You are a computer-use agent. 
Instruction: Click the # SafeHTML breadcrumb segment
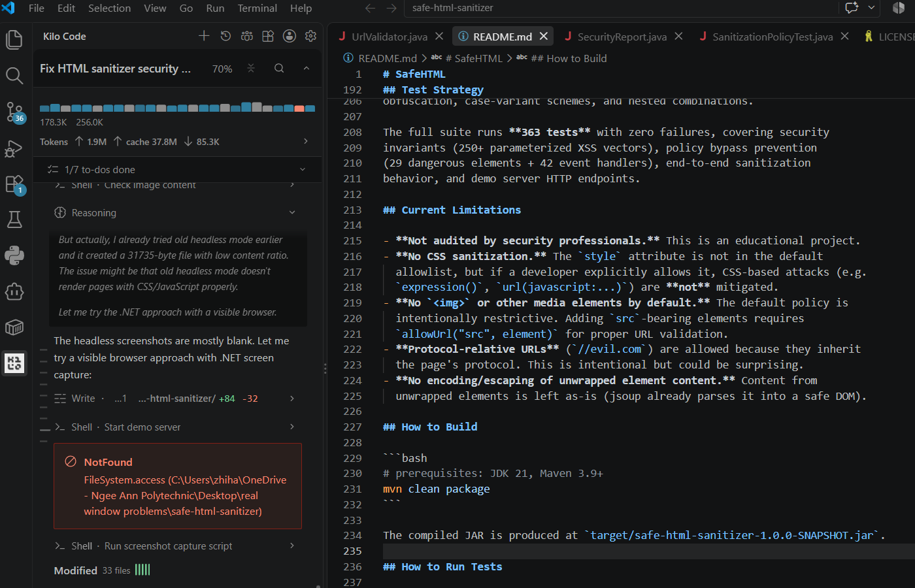(474, 58)
